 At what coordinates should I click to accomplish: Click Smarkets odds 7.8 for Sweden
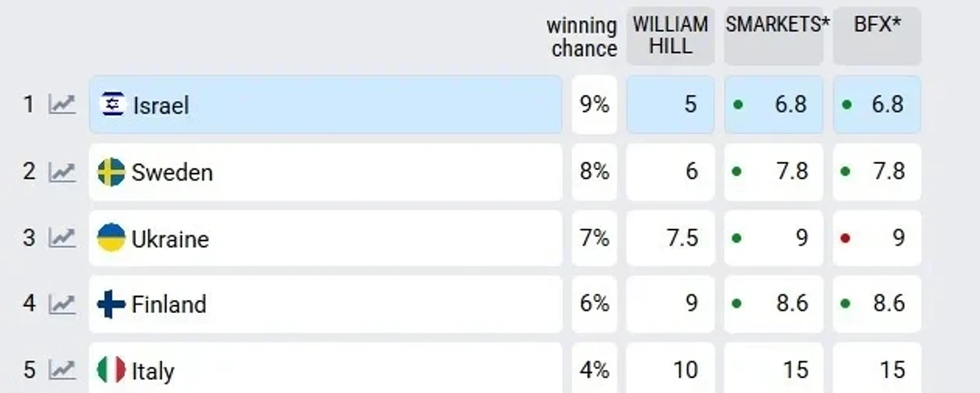tap(773, 172)
